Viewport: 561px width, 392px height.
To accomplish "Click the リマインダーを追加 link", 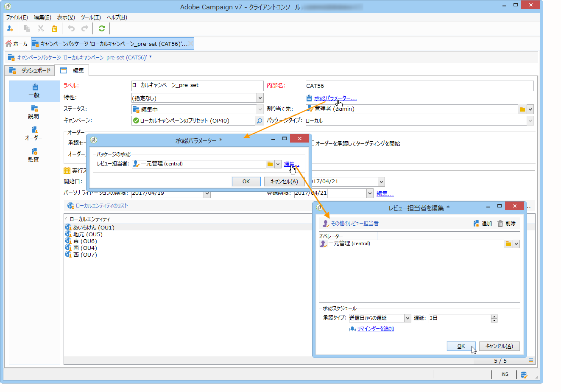I will coord(375,329).
